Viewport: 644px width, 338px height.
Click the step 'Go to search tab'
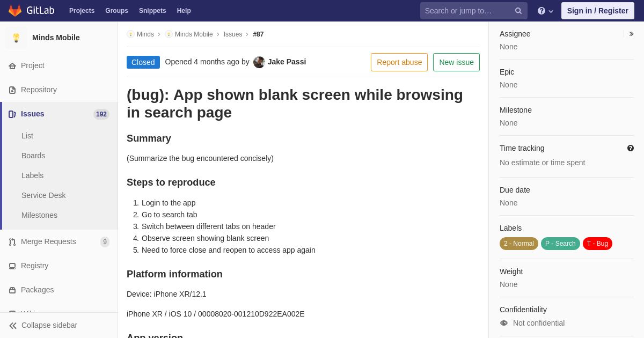(x=170, y=215)
